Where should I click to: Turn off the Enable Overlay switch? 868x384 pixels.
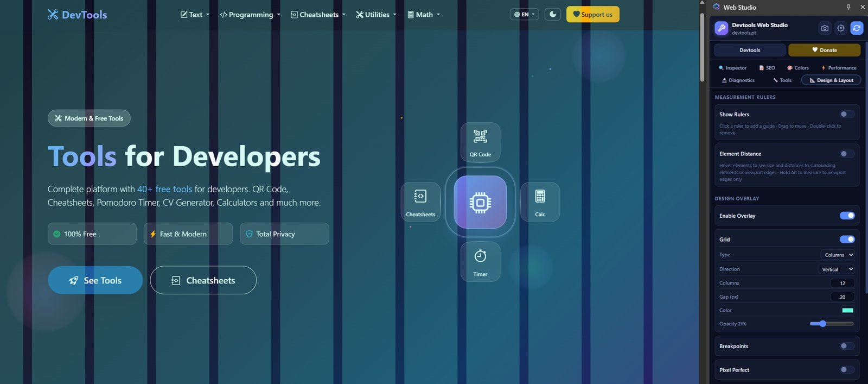click(847, 216)
